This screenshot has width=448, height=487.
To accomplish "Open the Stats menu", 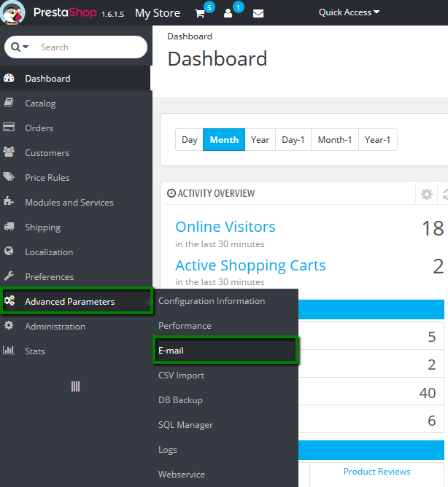I will coord(76,351).
